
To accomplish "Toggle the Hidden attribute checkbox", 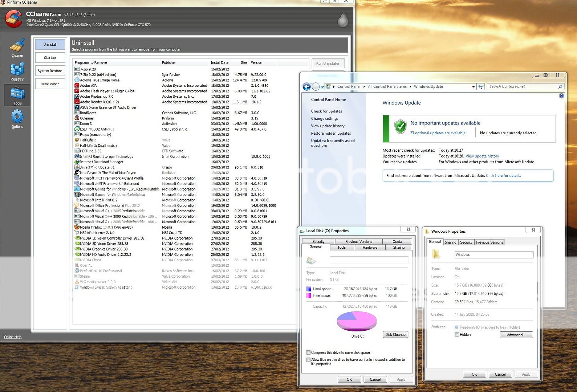I will pos(457,335).
